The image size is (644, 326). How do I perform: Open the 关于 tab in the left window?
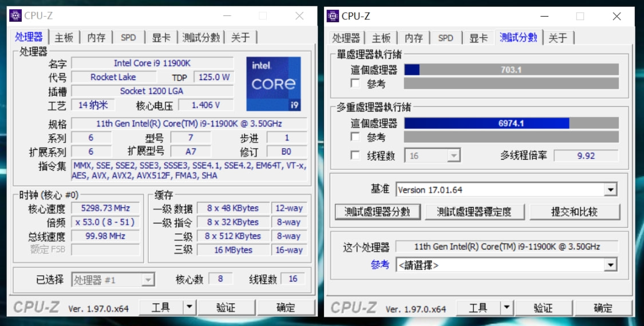pos(240,38)
